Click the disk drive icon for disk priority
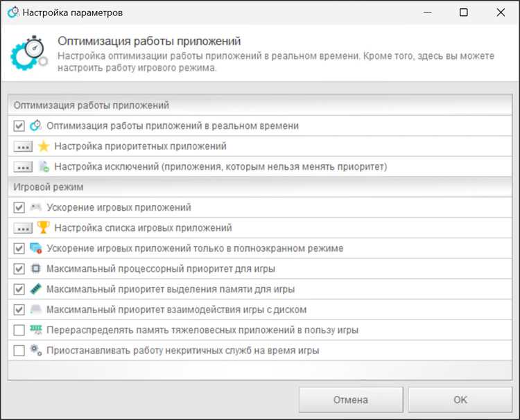The image size is (520, 420). [36, 309]
